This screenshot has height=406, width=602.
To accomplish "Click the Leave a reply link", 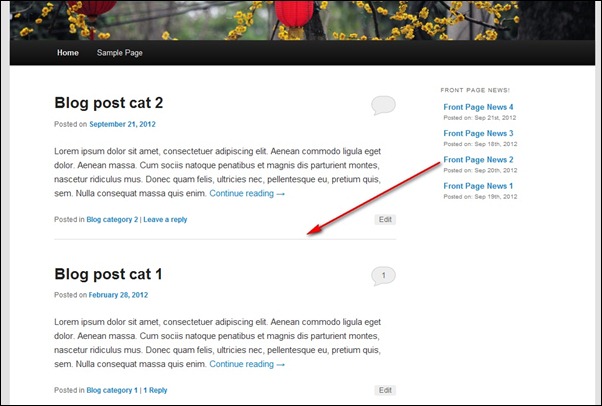I will (x=165, y=219).
